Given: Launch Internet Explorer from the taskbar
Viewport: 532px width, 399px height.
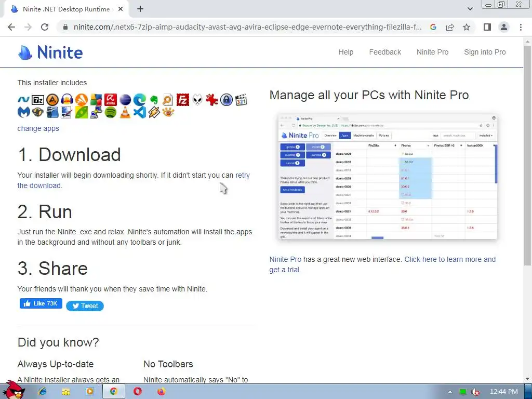Looking at the screenshot, I should (x=43, y=392).
